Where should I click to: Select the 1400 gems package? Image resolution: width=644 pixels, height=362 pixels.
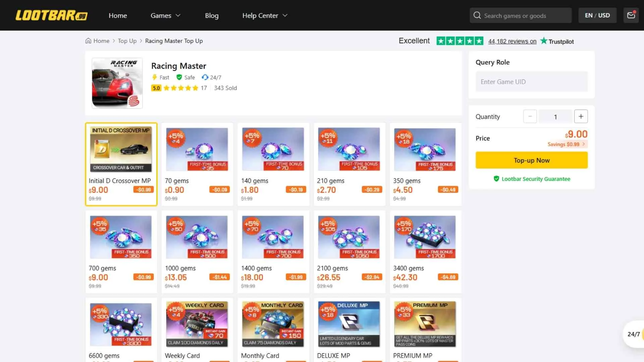tap(273, 252)
